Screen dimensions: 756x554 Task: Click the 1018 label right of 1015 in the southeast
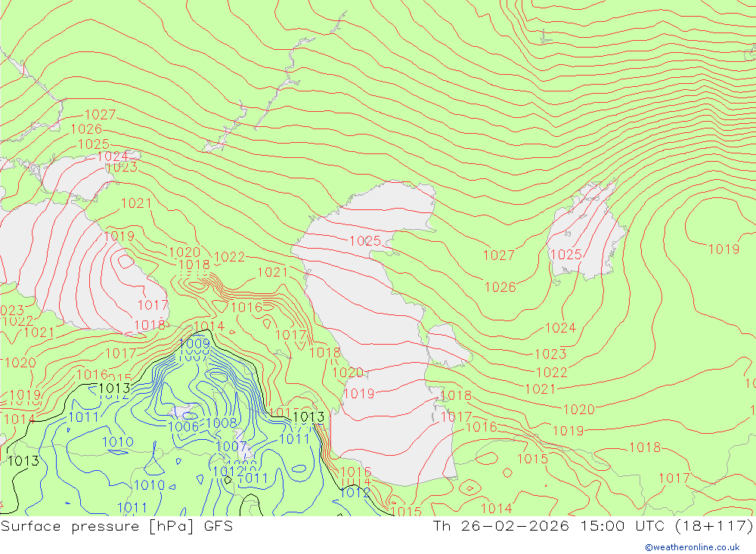645,448
